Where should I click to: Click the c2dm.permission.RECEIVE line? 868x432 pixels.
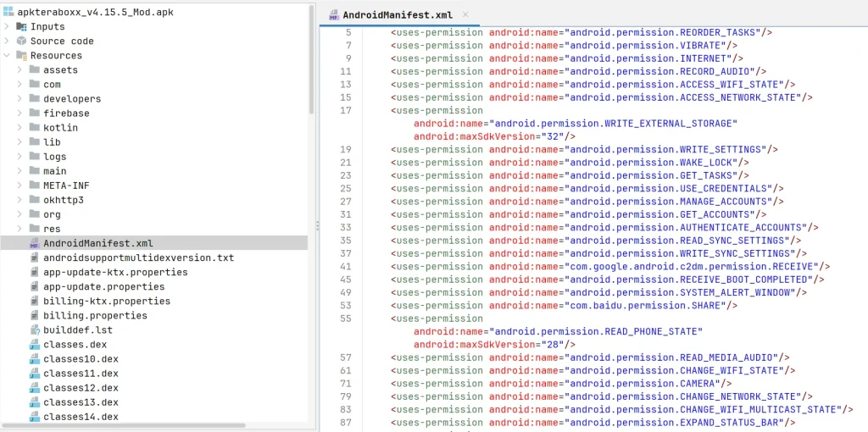click(610, 266)
